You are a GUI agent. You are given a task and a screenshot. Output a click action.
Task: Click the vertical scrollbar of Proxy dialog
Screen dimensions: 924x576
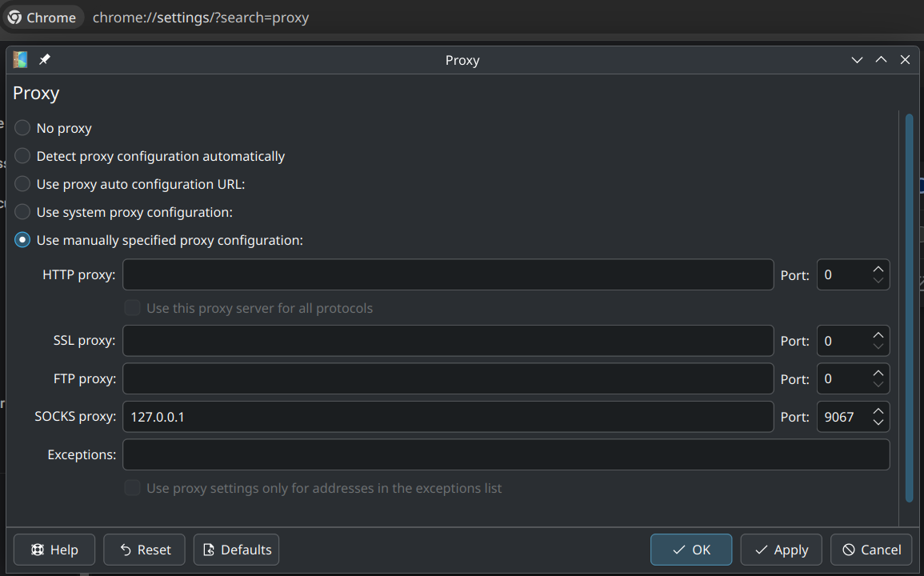[910, 308]
